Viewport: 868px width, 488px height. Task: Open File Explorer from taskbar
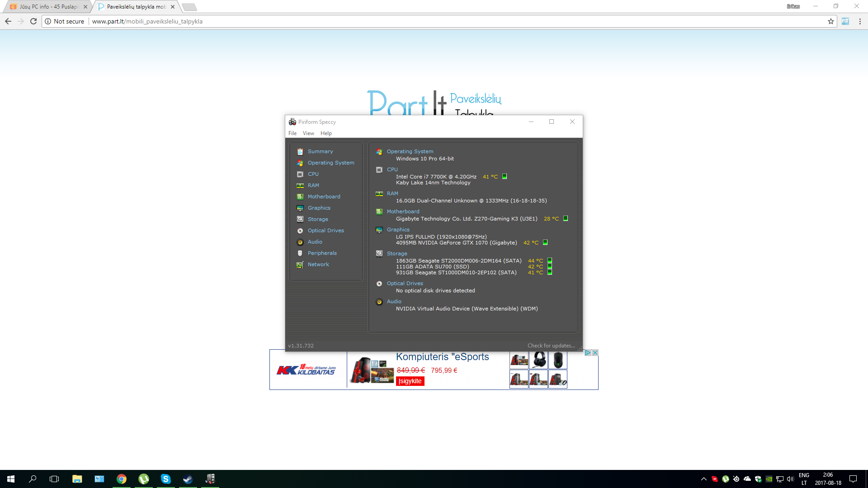click(77, 479)
